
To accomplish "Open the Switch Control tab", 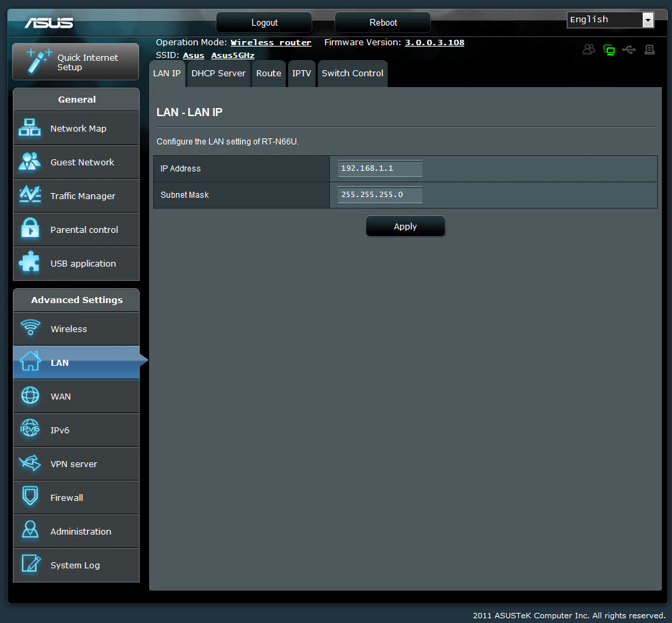I will [352, 74].
